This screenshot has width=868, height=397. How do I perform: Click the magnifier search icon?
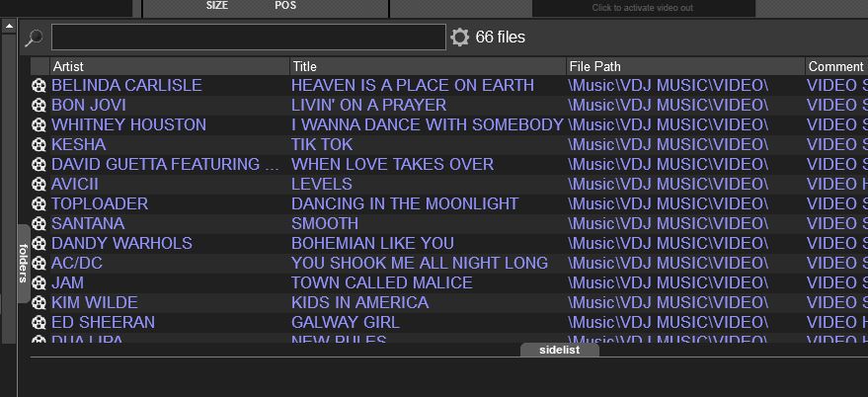[35, 38]
